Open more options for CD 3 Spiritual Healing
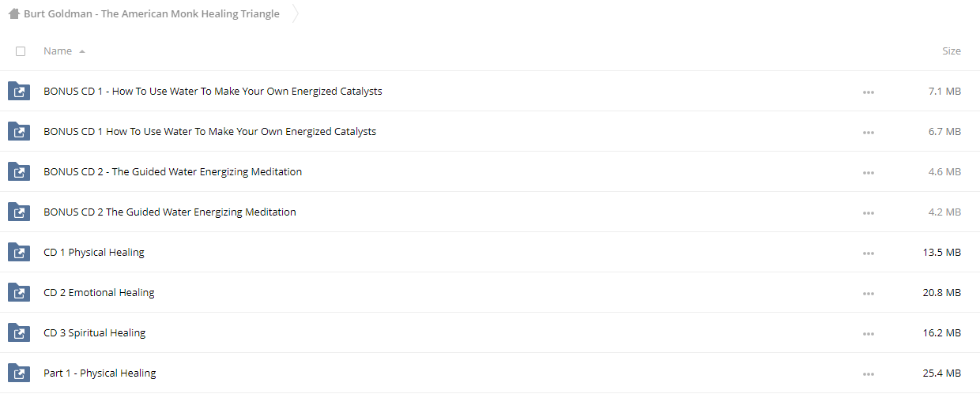This screenshot has width=980, height=394. point(869,334)
